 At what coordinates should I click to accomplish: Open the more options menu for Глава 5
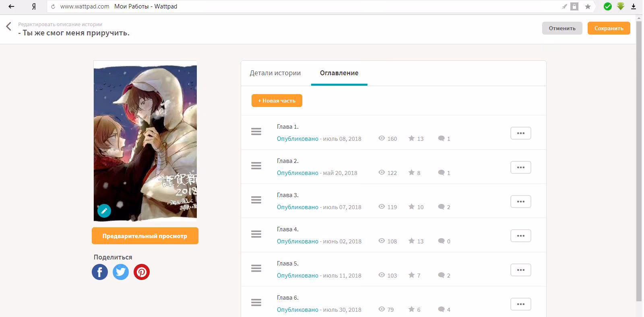(521, 270)
